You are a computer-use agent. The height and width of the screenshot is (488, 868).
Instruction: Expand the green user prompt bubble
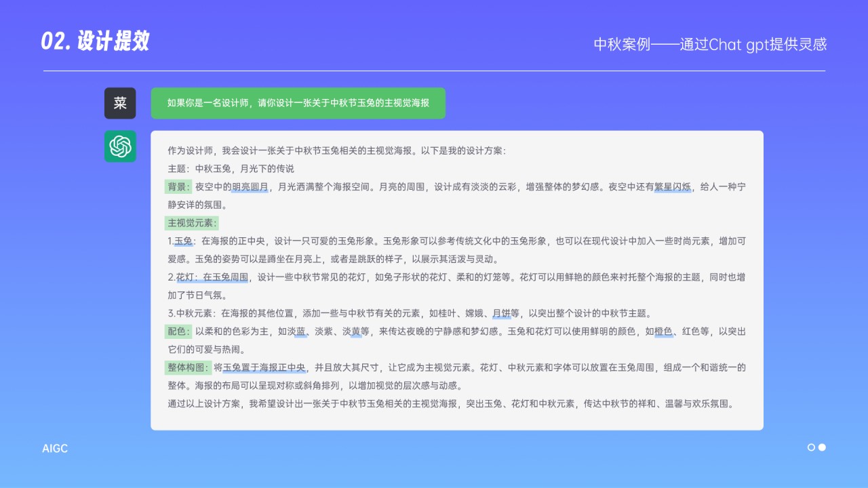click(x=298, y=103)
